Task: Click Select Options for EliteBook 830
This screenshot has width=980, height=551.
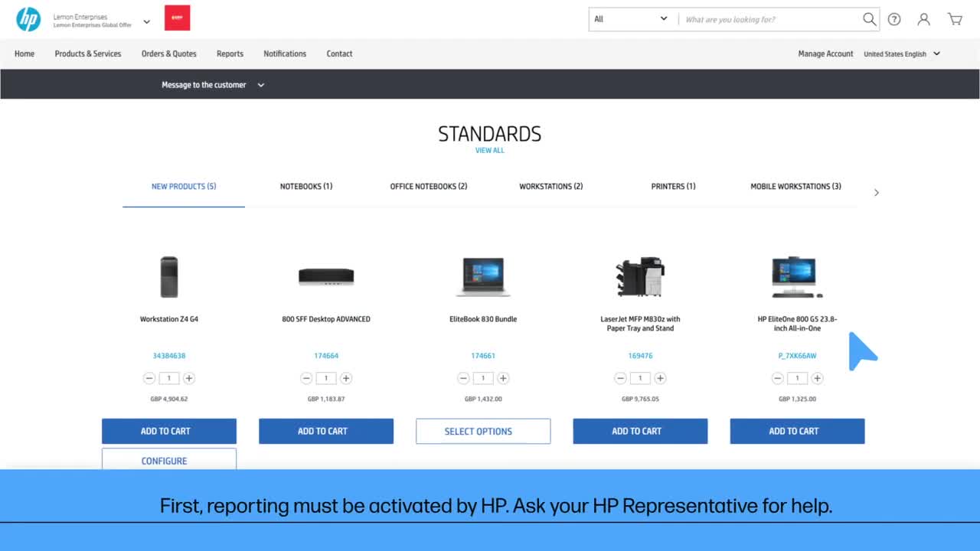Action: point(483,431)
